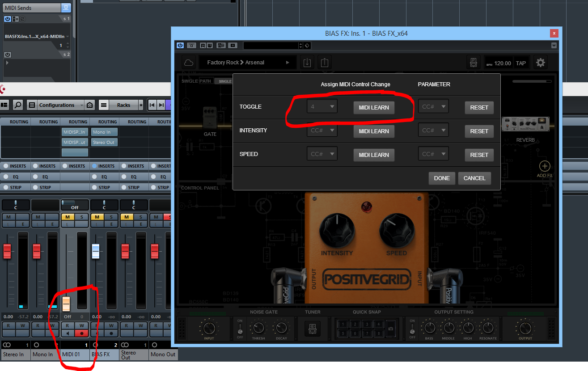Viewport: 588px width, 371px height.
Task: Select the Reverb rack unit in signal chain
Action: click(x=525, y=124)
